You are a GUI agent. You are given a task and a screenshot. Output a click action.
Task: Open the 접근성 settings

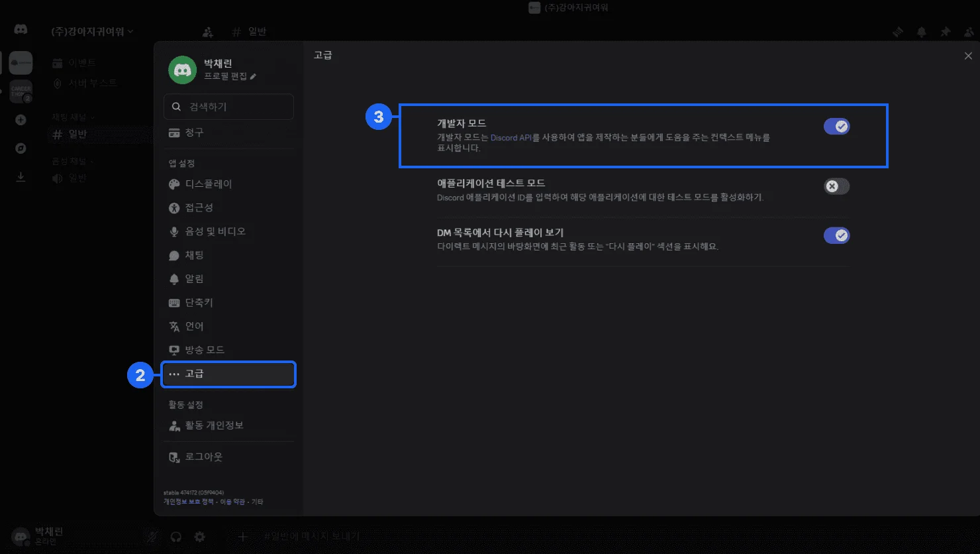(x=199, y=208)
